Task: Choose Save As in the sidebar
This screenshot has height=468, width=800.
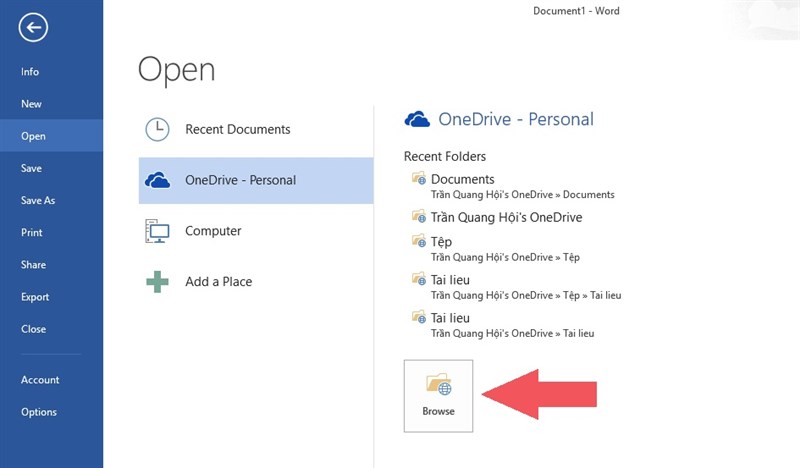Action: [38, 201]
